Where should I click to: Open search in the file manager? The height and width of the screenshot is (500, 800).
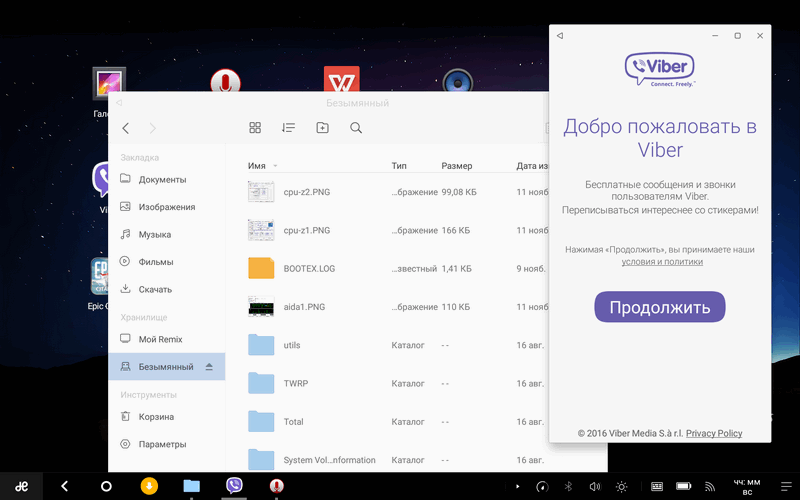(x=356, y=128)
